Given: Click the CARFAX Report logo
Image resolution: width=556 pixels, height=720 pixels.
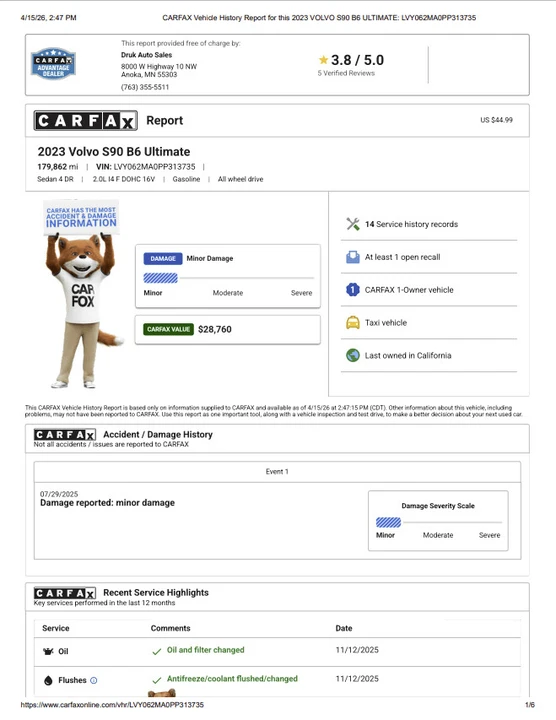Looking at the screenshot, I should pos(85,121).
